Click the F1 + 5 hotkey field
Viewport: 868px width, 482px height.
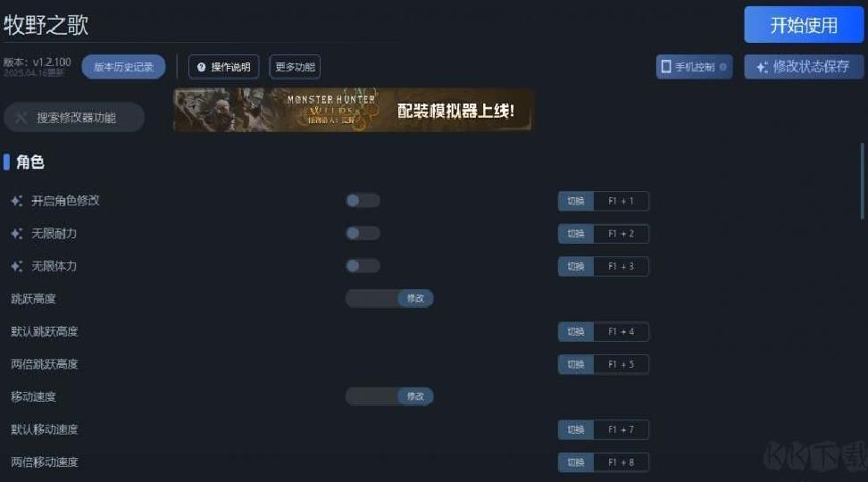(622, 364)
